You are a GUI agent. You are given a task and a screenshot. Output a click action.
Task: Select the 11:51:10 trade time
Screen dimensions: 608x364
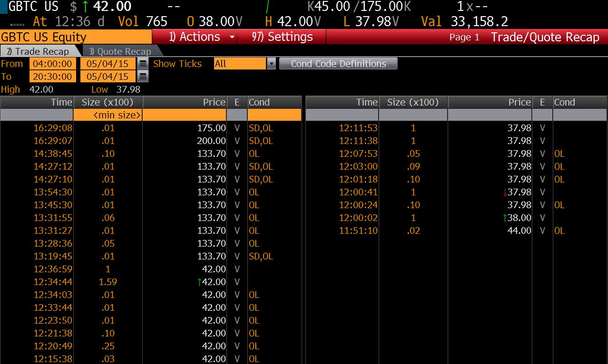pyautogui.click(x=358, y=230)
